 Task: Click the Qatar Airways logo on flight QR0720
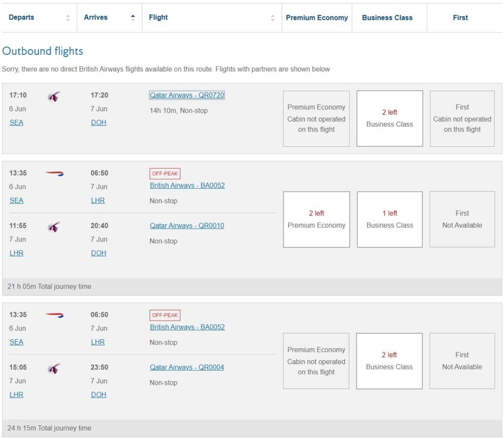[x=54, y=97]
